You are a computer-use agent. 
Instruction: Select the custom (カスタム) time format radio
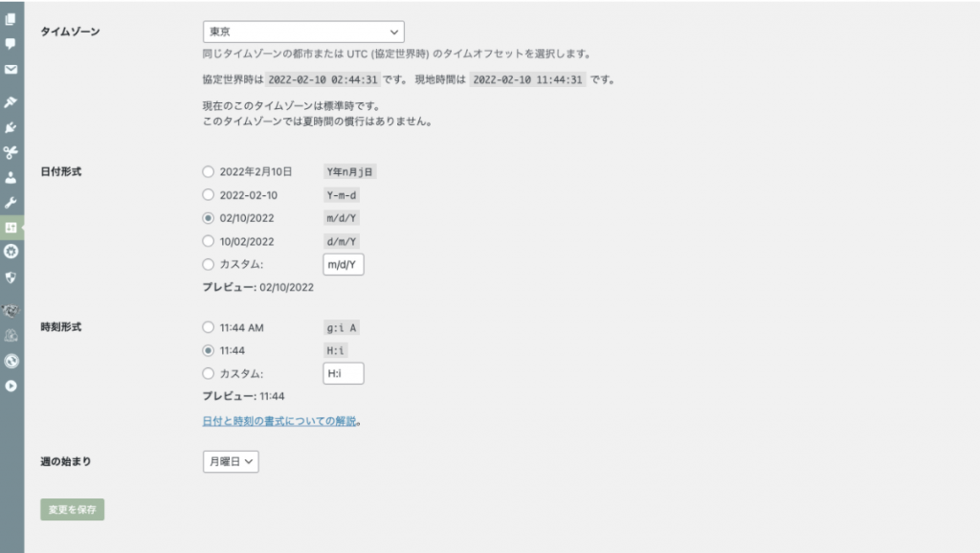coord(209,374)
